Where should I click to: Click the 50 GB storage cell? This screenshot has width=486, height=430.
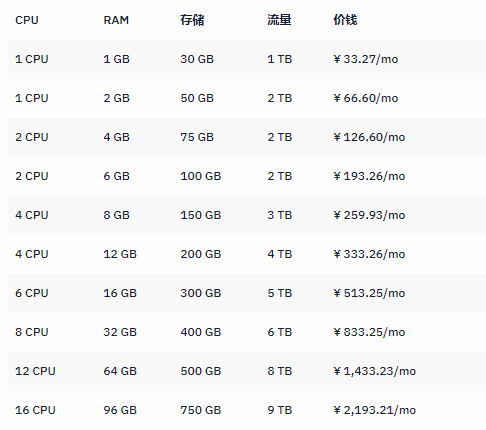click(x=197, y=98)
